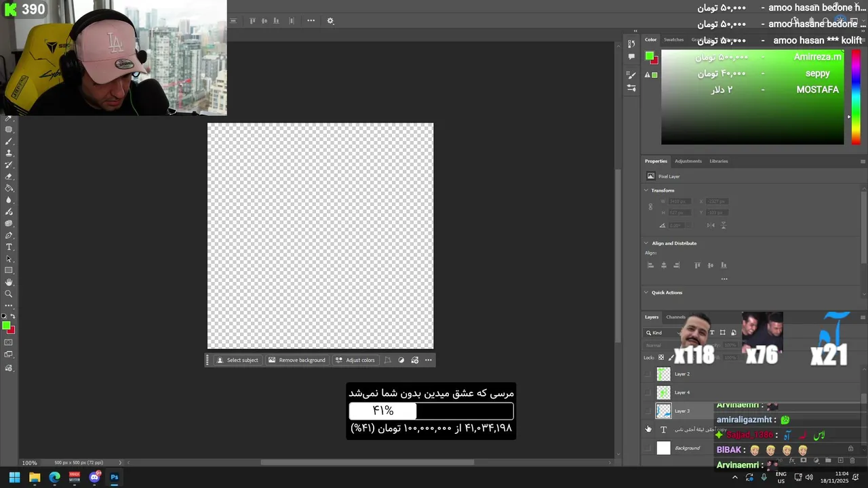Select the Type tool
868x488 pixels.
(x=9, y=247)
